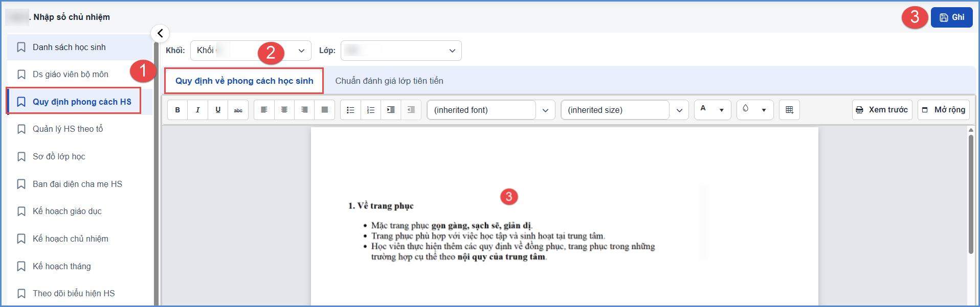Toggle underline formatting
The height and width of the screenshot is (307, 980).
pos(218,110)
